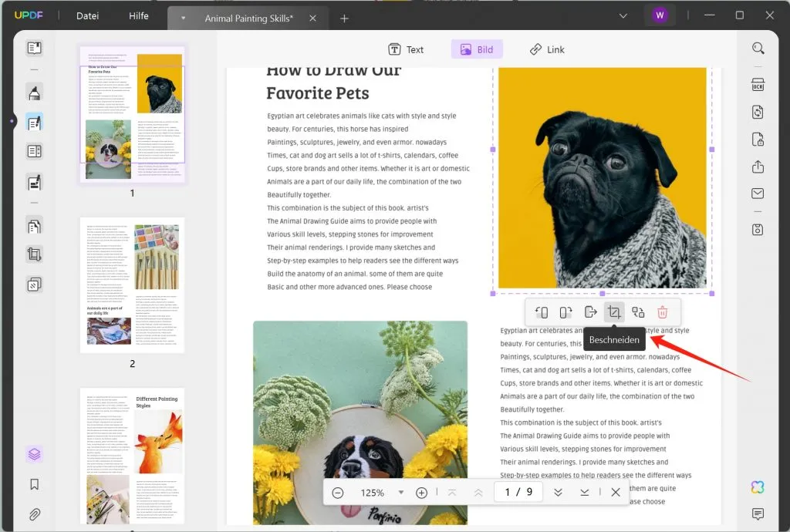Open the tab list dropdown arrow in title bar
Image resolution: width=790 pixels, height=532 pixels.
pos(623,15)
